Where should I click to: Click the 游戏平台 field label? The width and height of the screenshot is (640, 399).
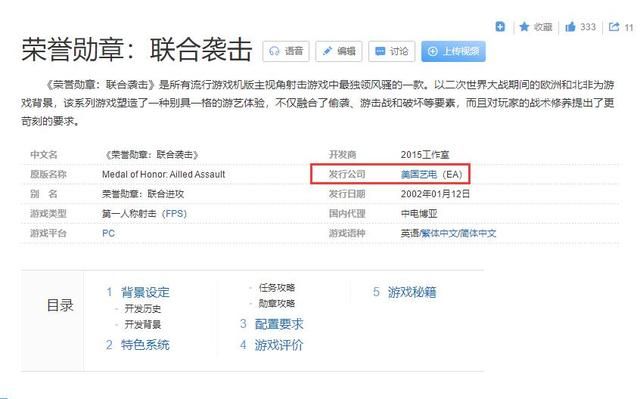48,233
